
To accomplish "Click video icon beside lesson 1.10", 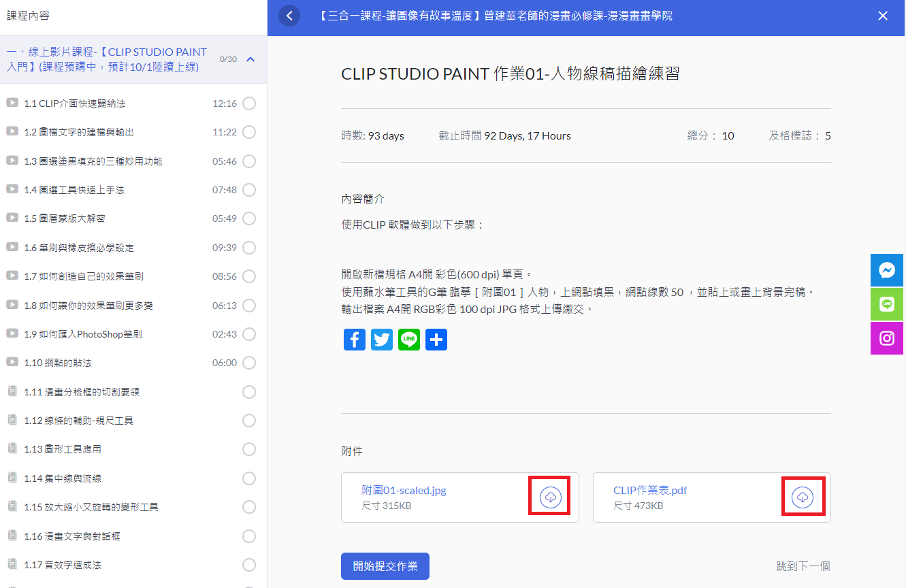I will [12, 362].
